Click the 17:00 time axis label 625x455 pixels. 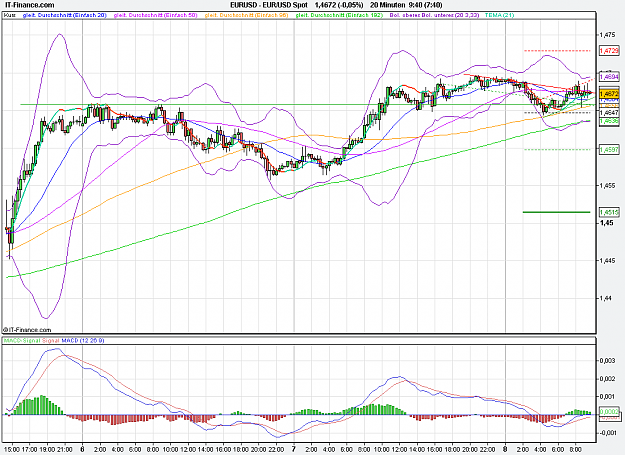pos(29,449)
